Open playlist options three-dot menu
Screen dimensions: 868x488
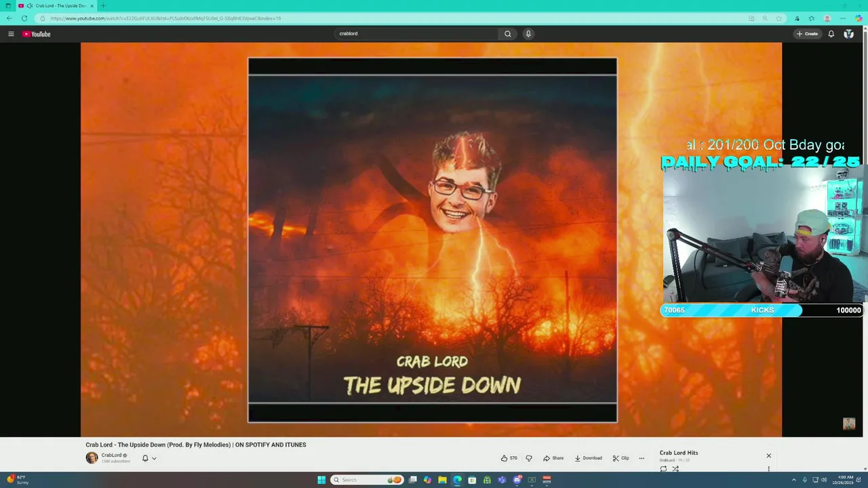coord(768,468)
